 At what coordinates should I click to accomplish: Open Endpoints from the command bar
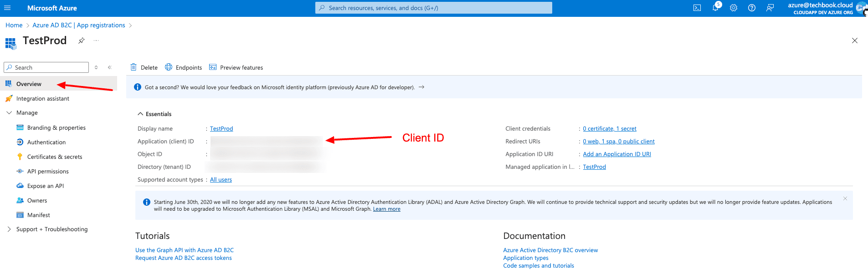click(183, 67)
